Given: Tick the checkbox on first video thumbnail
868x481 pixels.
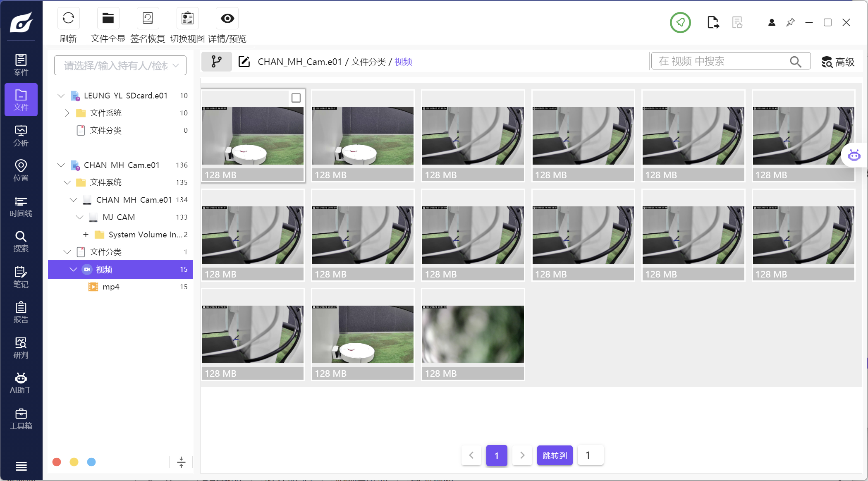Looking at the screenshot, I should pos(296,98).
